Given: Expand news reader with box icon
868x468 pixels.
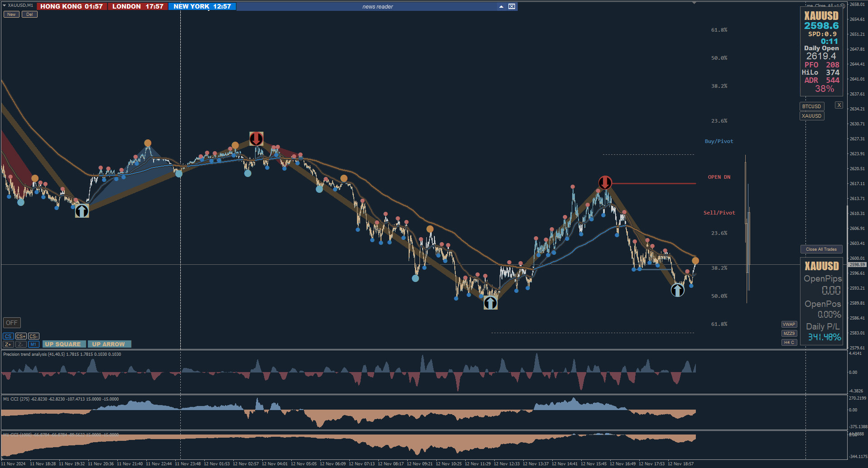Looking at the screenshot, I should tap(511, 6).
